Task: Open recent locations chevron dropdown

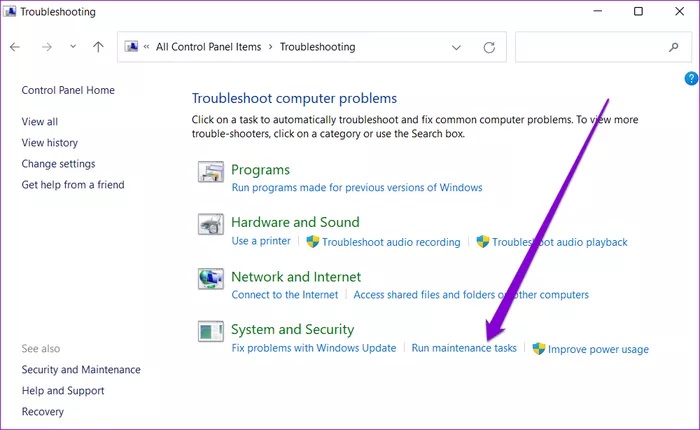Action: click(72, 47)
